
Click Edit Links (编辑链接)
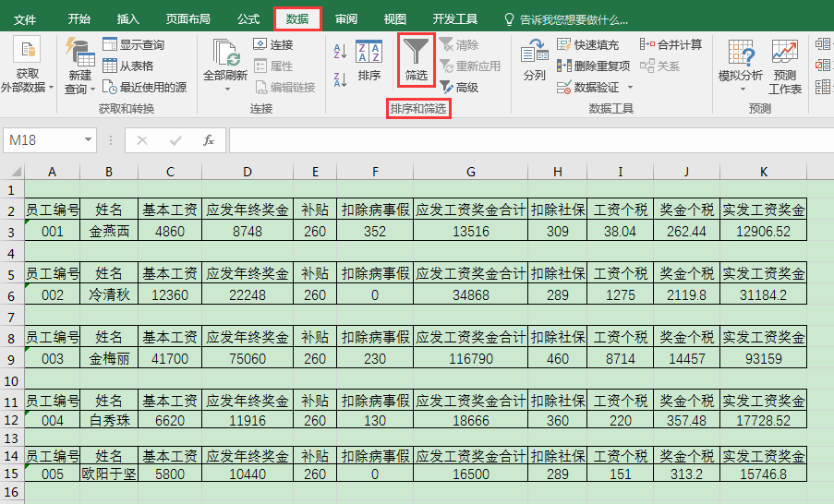coord(284,87)
